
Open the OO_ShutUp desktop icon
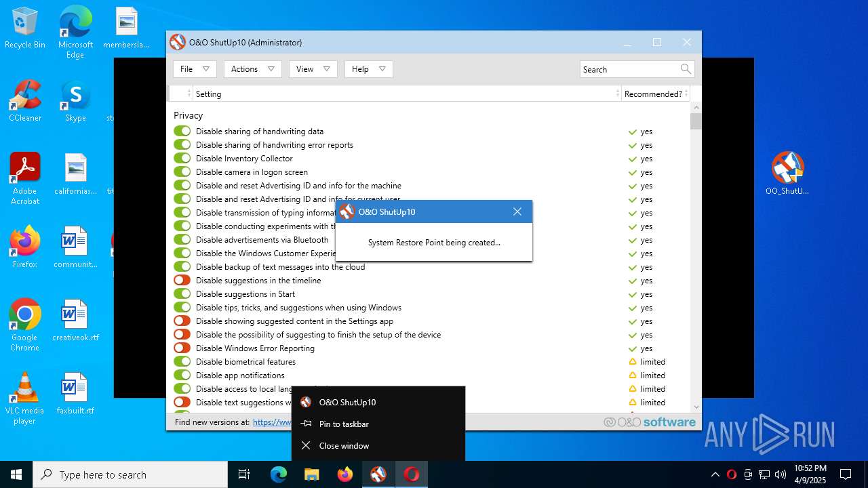pos(787,174)
